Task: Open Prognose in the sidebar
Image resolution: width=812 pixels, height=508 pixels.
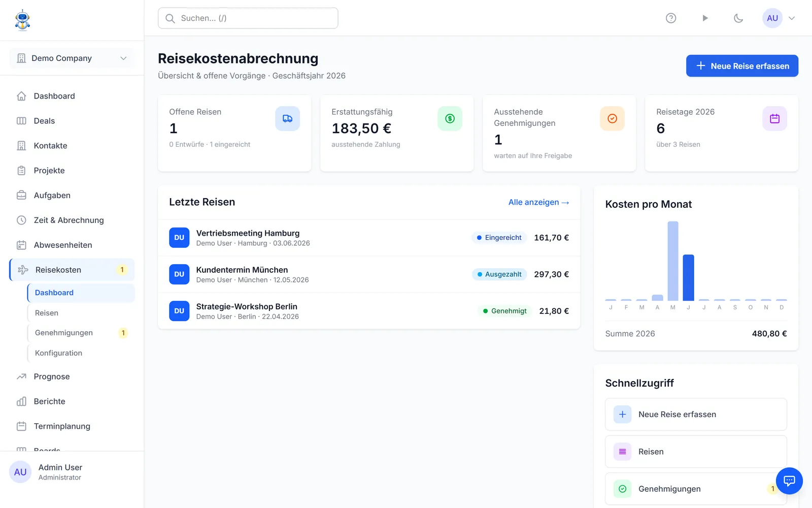Action: [x=72, y=376]
